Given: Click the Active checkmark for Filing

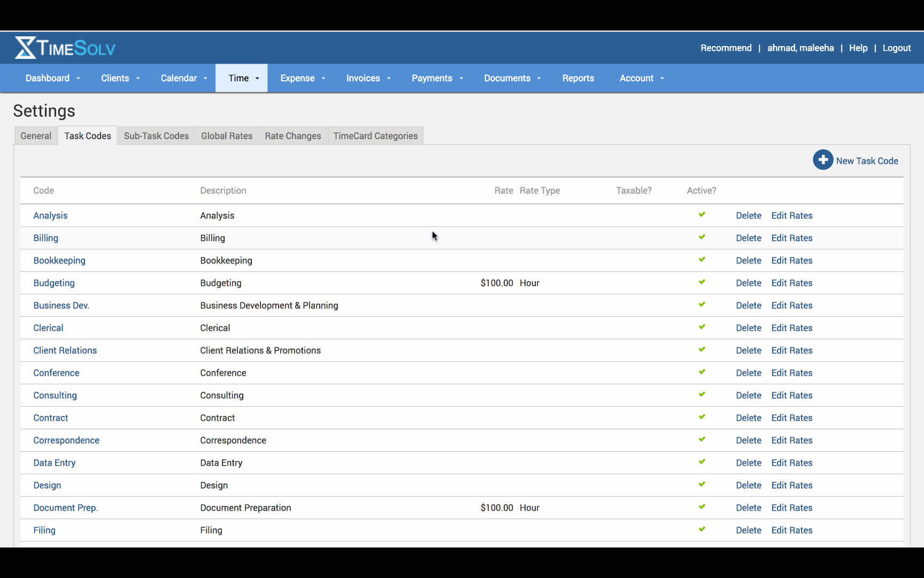Looking at the screenshot, I should [x=702, y=529].
